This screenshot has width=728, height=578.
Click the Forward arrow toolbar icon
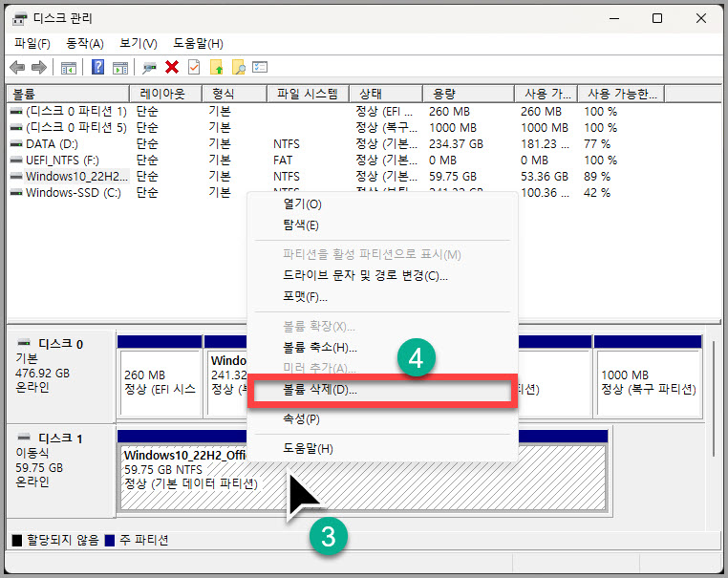click(x=39, y=67)
